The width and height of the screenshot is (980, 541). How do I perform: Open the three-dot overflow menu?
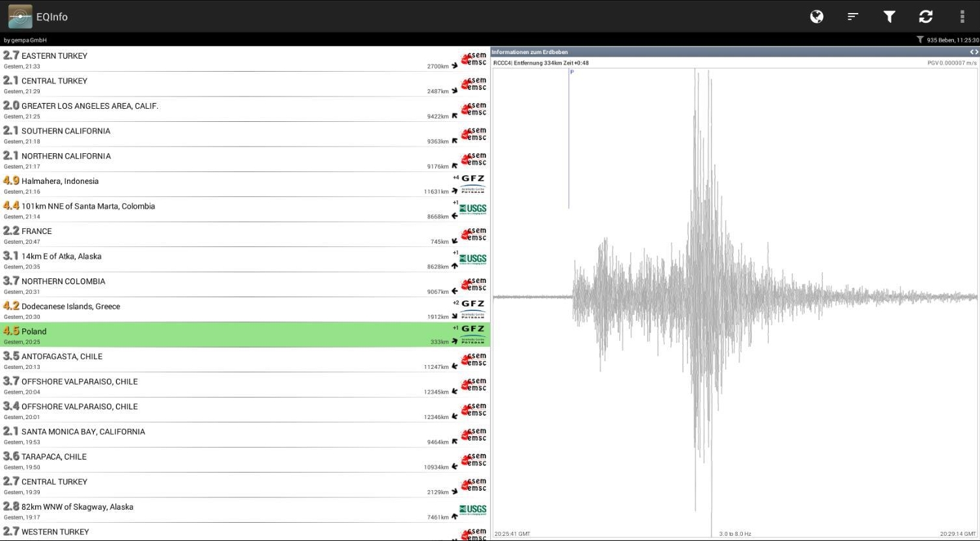pyautogui.click(x=962, y=16)
